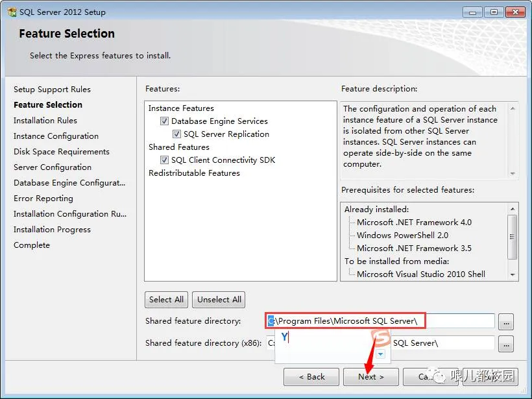Screen dimensions: 532x399
Task: Click prerequisites list scroll up arrow
Action: (x=513, y=209)
